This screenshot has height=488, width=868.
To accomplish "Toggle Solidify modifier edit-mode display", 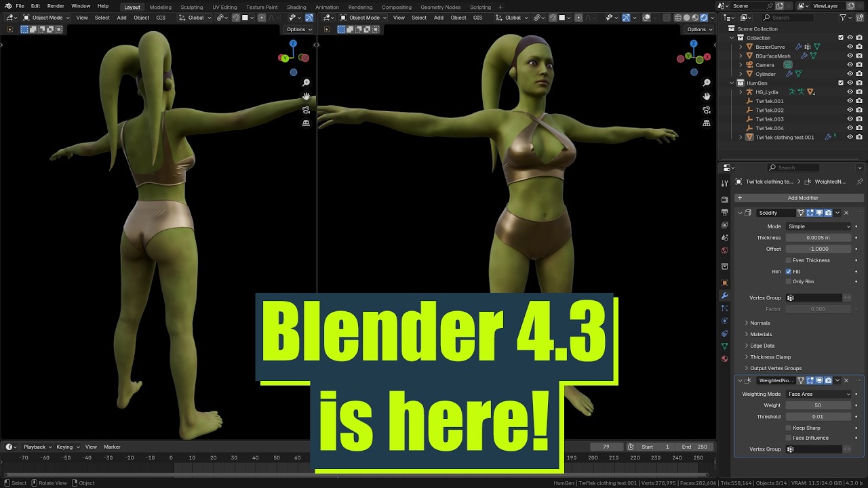I will [810, 213].
